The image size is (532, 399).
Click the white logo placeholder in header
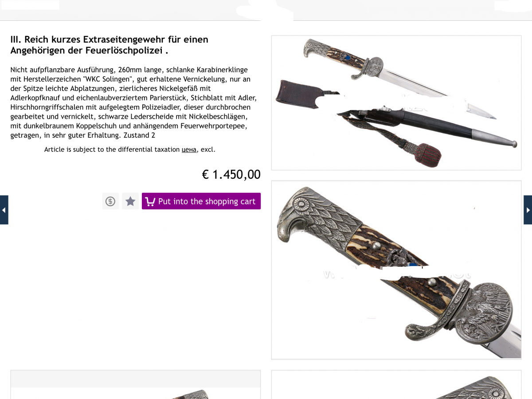click(30, 5)
